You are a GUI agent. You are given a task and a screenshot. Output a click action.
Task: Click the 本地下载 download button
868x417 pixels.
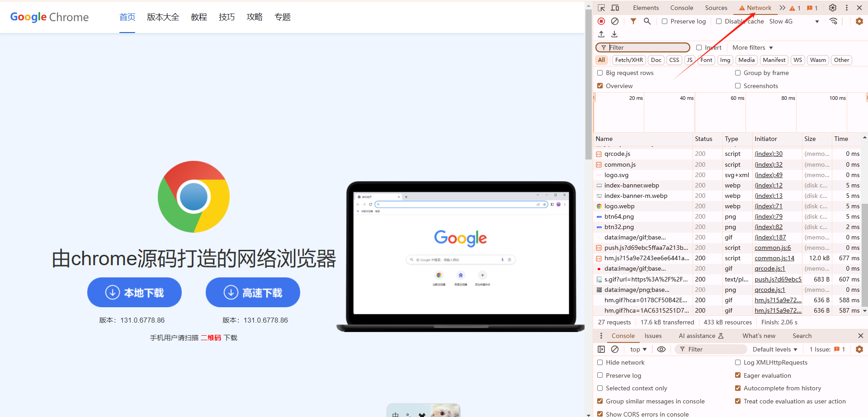click(x=134, y=293)
